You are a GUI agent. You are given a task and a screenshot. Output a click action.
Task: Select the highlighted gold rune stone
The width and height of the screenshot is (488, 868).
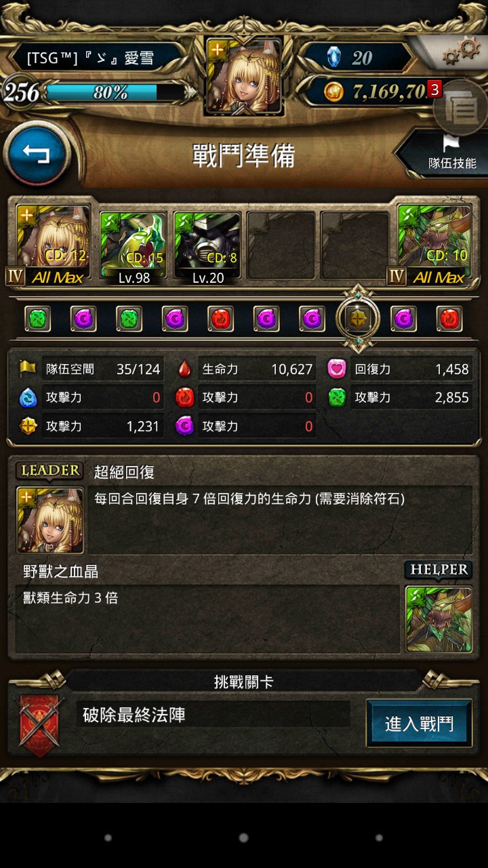point(358,319)
